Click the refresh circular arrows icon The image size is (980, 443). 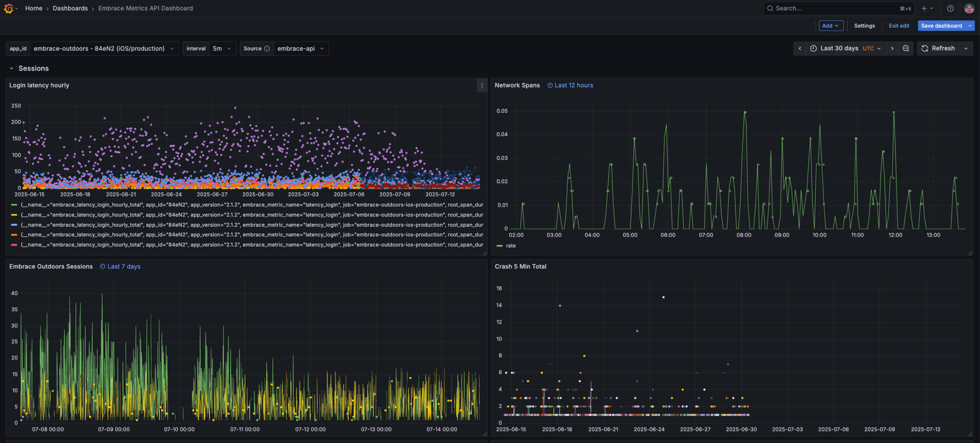click(925, 48)
